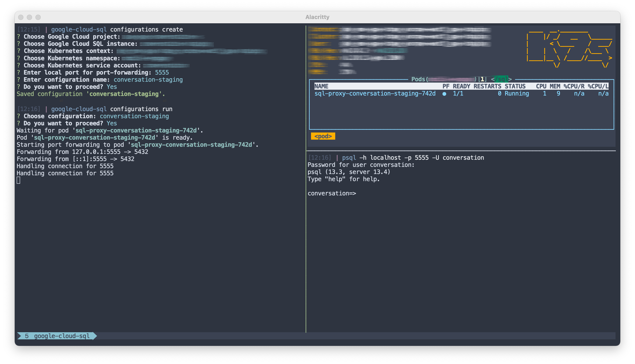Toggle the 'Yes' answer for the proceed prompt
The image size is (635, 364).
click(x=112, y=86)
